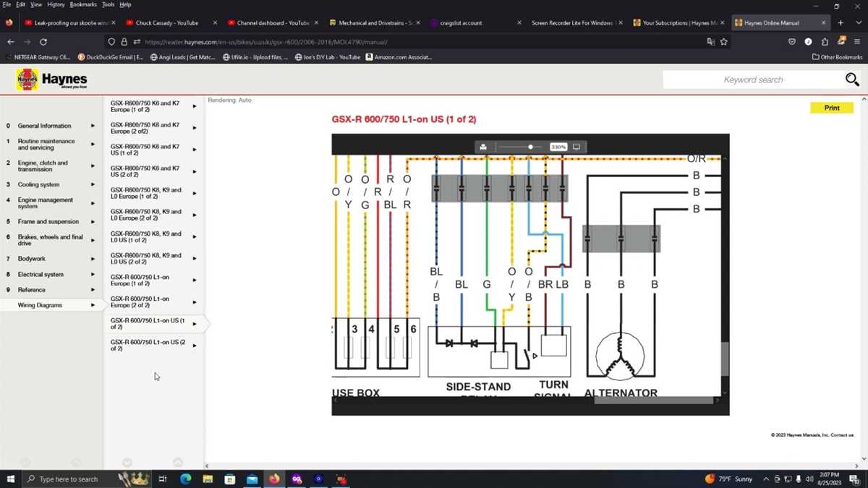Image resolution: width=868 pixels, height=488 pixels.
Task: Open the Other Bookmarks folder
Action: pyautogui.click(x=838, y=57)
